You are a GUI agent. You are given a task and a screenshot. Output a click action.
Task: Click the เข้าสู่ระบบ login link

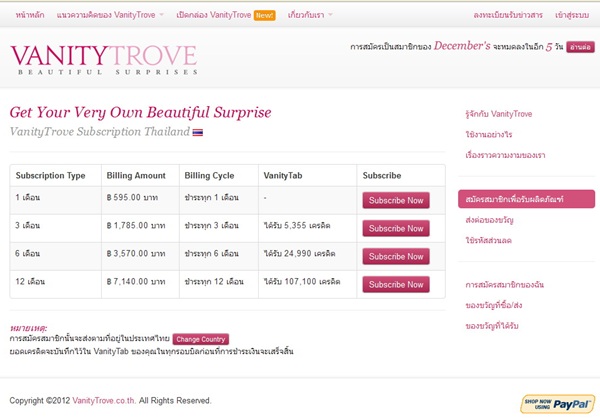572,15
